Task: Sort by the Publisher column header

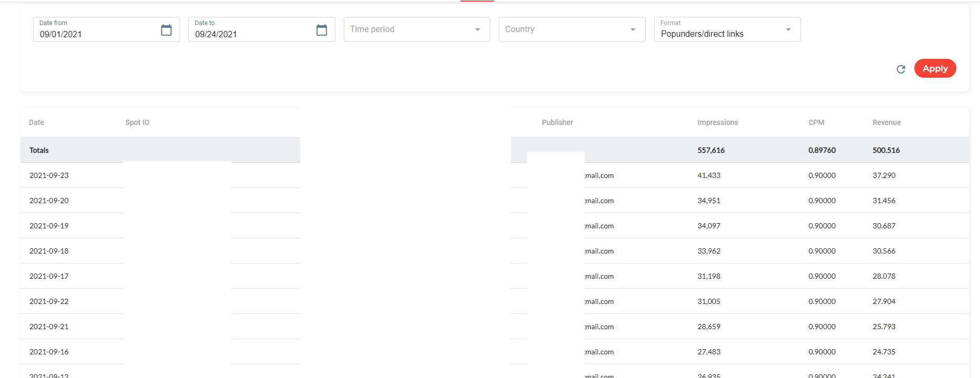Action: click(x=557, y=122)
